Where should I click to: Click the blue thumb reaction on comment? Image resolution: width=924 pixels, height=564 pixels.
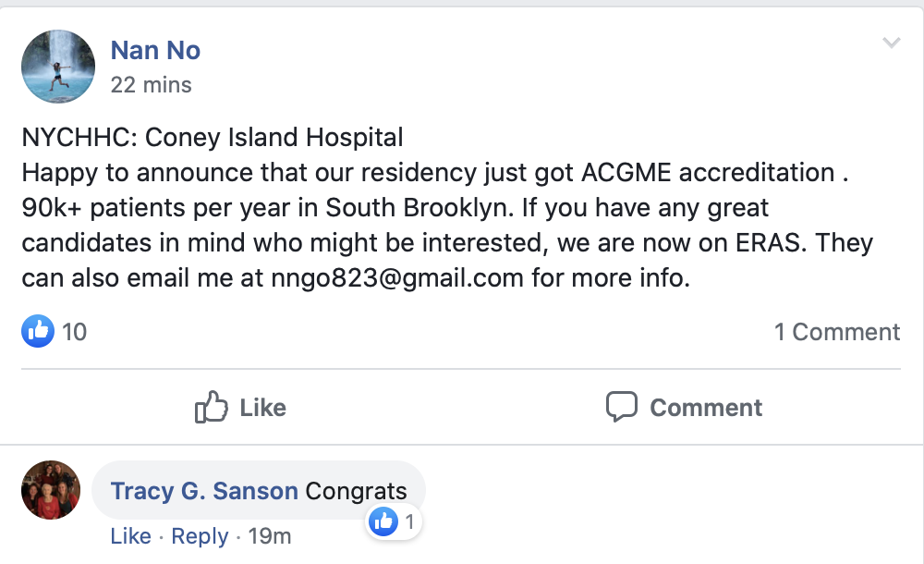click(383, 521)
